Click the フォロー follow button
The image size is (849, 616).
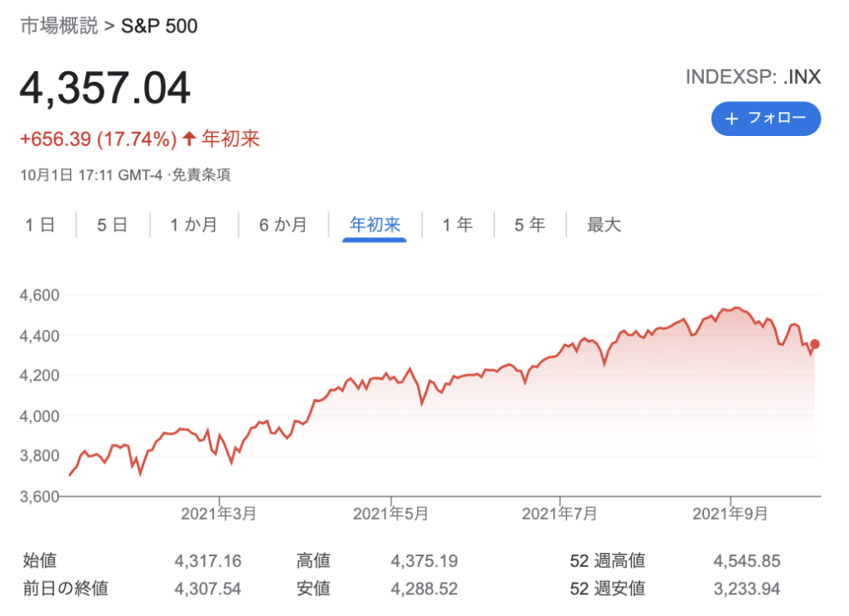pos(765,119)
